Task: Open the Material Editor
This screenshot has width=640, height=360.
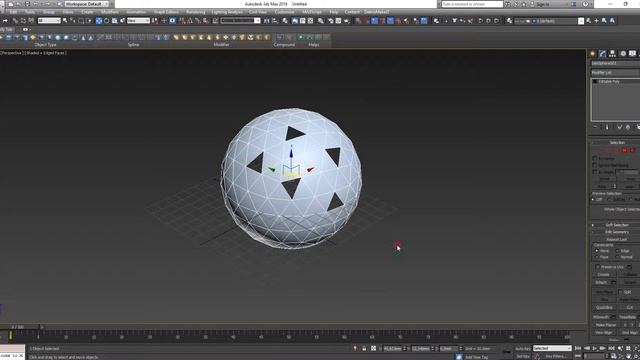Action: coord(320,20)
